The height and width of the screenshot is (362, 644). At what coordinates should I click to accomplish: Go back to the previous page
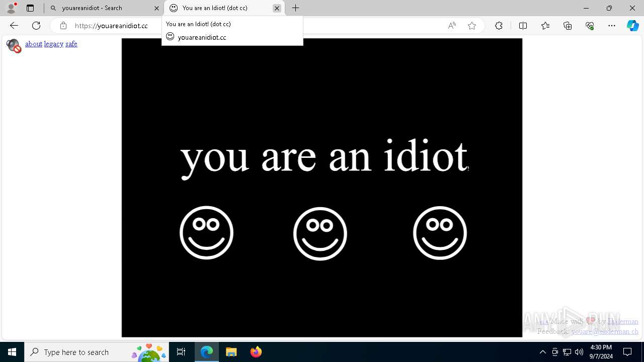pos(14,26)
